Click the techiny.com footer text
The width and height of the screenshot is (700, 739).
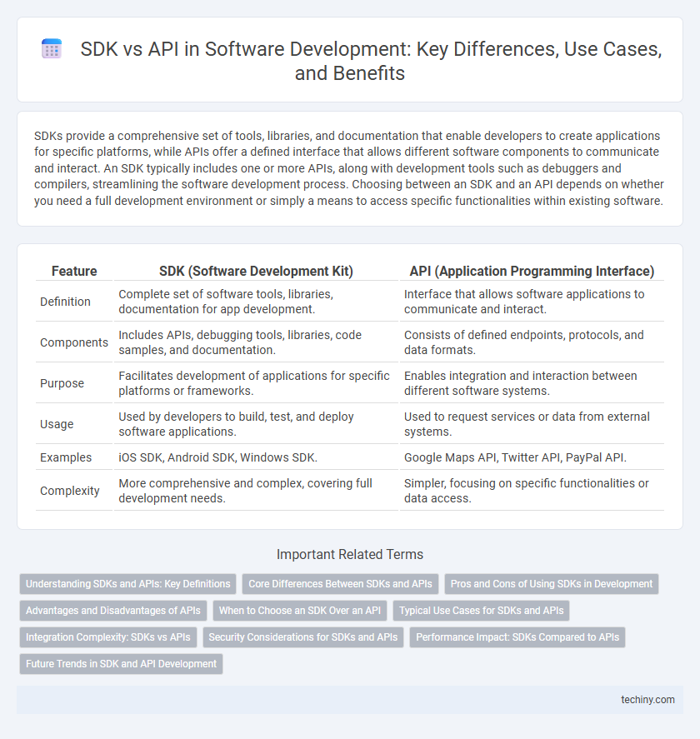pyautogui.click(x=647, y=699)
